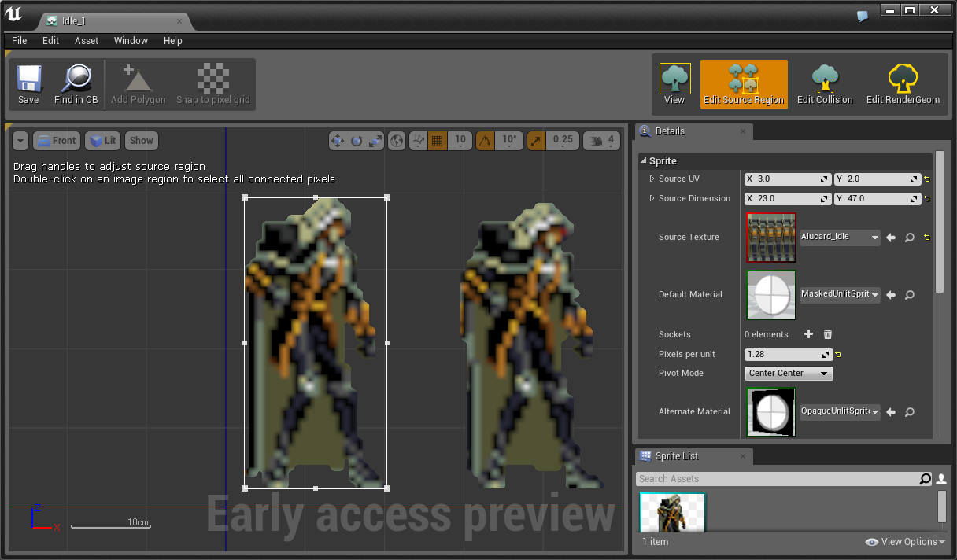Viewport: 957px width, 560px height.
Task: Toggle grid snapping in the viewport
Action: tap(438, 140)
